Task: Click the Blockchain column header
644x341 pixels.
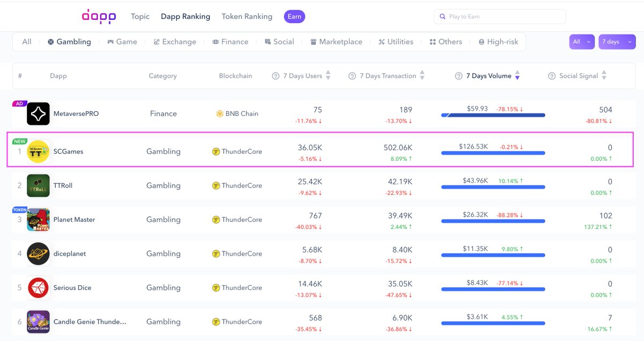Action: pos(236,76)
